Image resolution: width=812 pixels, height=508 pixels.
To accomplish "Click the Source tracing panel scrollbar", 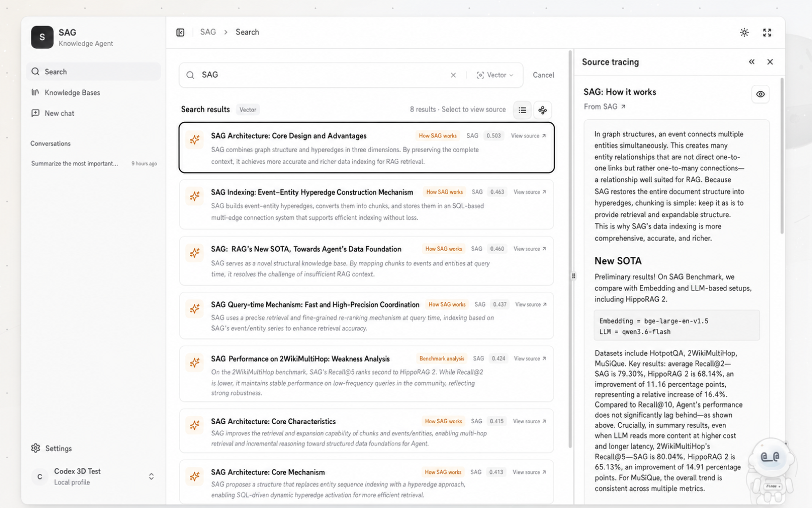I will [782, 155].
